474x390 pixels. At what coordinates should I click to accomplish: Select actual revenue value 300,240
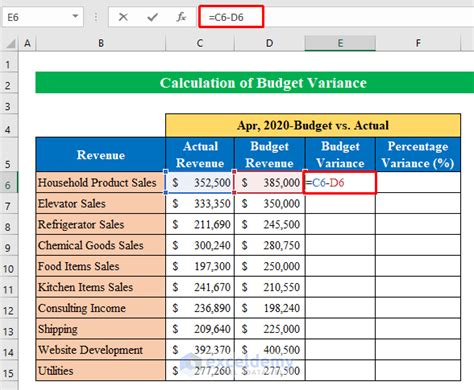click(200, 245)
